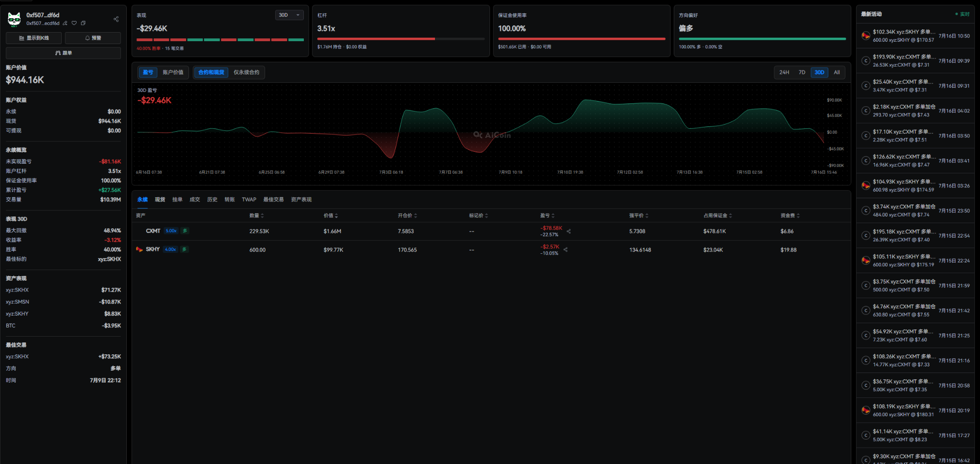The width and height of the screenshot is (980, 464).
Task: Sort positions by 盈亏 column
Action: click(x=547, y=215)
